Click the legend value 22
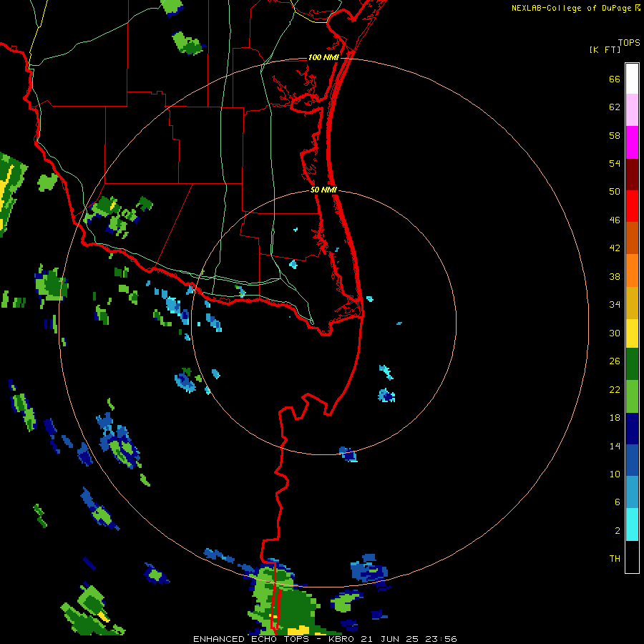The height and width of the screenshot is (644, 644). [615, 389]
